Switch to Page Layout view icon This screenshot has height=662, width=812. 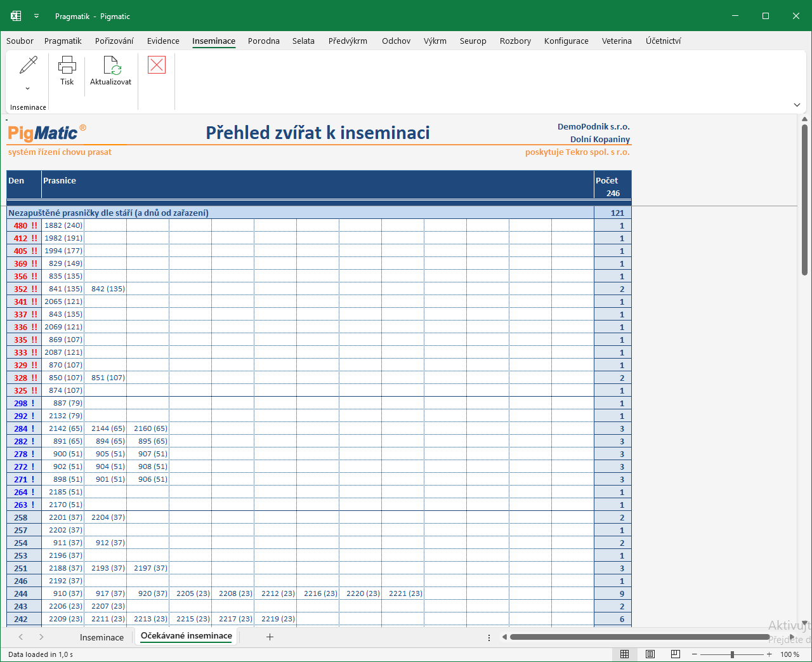tap(650, 654)
